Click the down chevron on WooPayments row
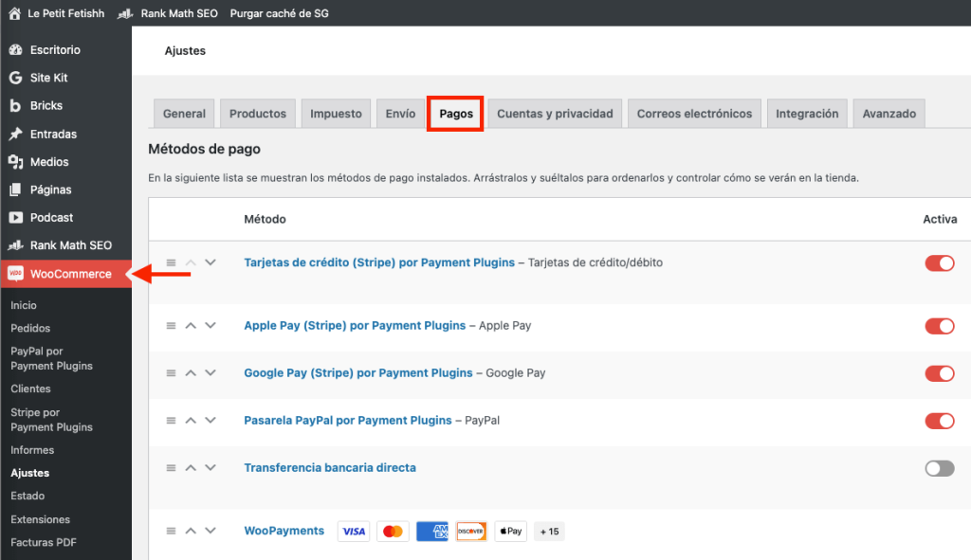The image size is (971, 560). pyautogui.click(x=210, y=531)
